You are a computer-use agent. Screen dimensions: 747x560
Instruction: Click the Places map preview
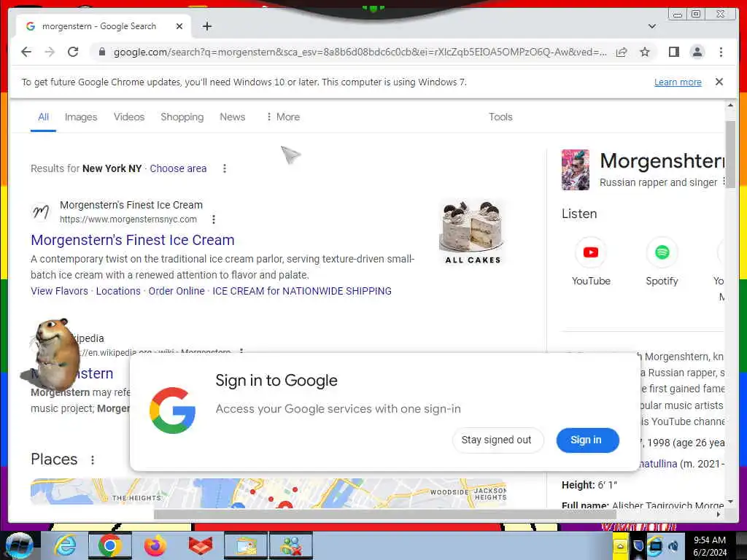(268, 492)
